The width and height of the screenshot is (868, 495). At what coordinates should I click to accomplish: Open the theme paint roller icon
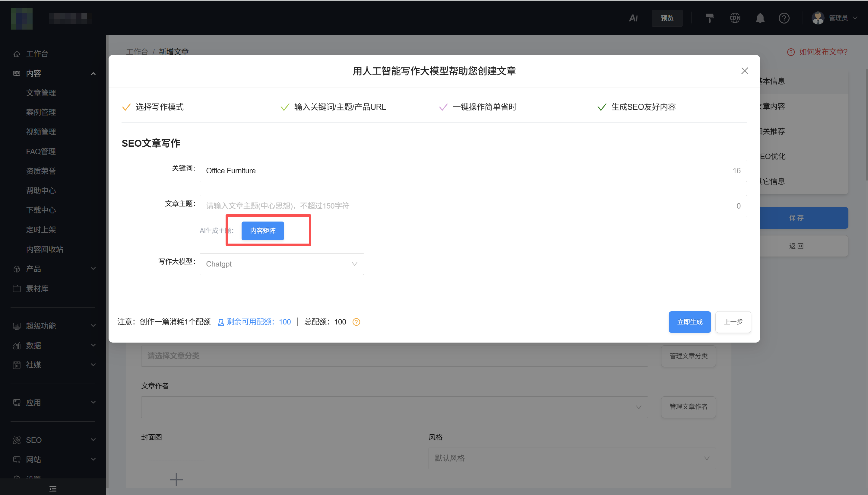point(710,18)
